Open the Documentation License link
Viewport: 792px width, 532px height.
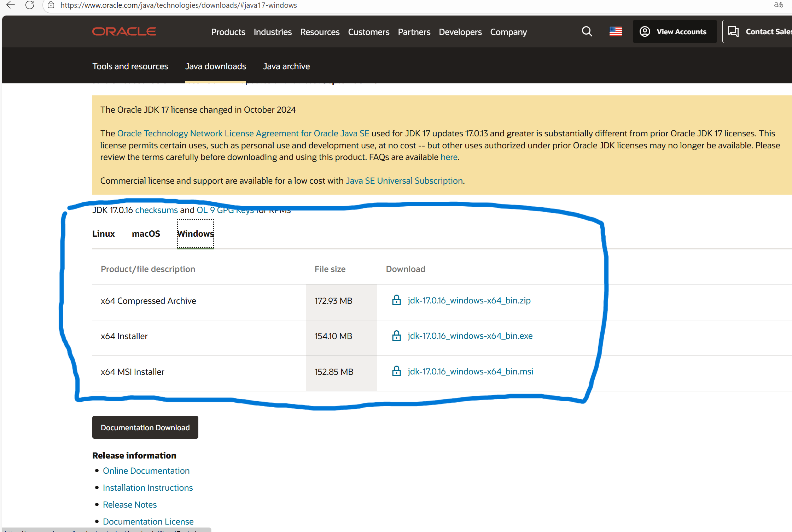(x=148, y=521)
